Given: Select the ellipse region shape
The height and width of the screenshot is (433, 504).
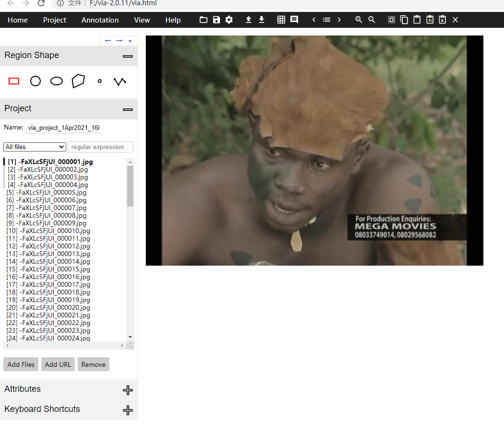Looking at the screenshot, I should point(57,81).
